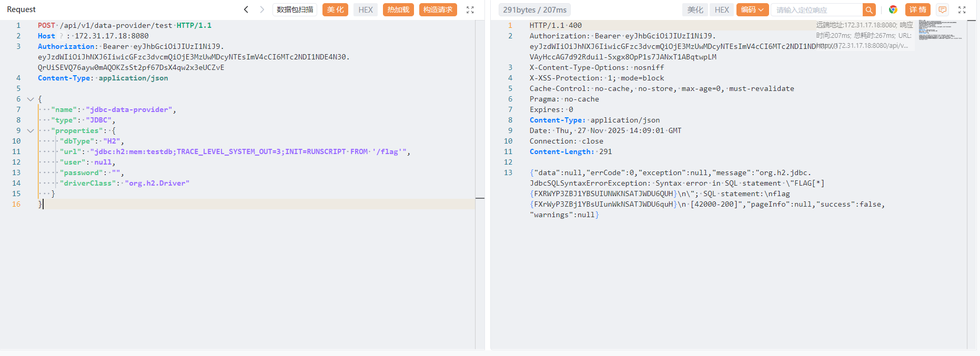
Task: Click the 数据包扫描 packet scan button
Action: pos(295,9)
